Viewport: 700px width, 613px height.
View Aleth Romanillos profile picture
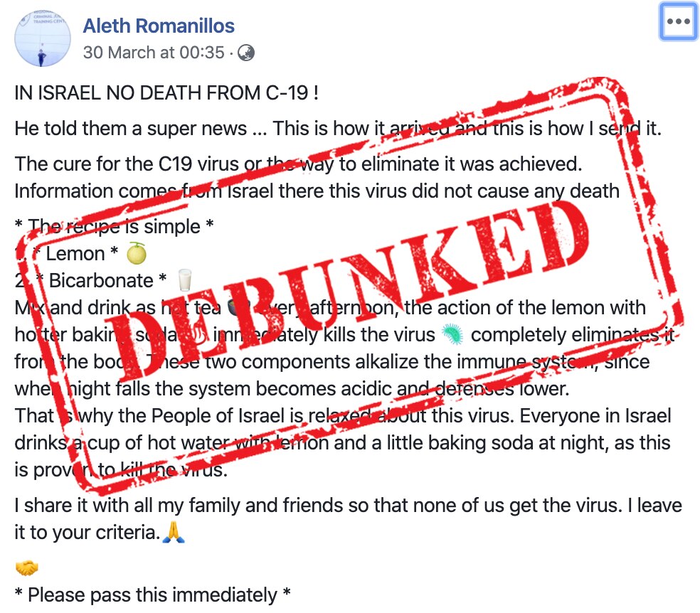pyautogui.click(x=41, y=38)
